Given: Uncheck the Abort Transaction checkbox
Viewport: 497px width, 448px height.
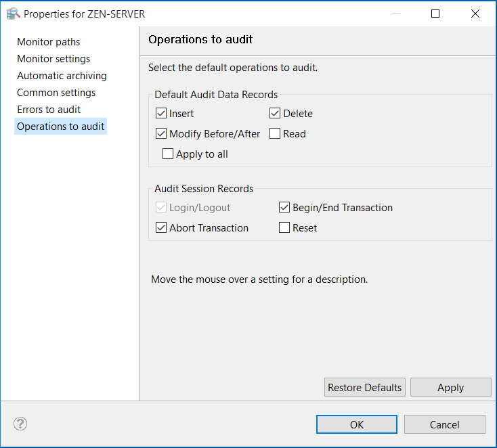Looking at the screenshot, I should 161,228.
